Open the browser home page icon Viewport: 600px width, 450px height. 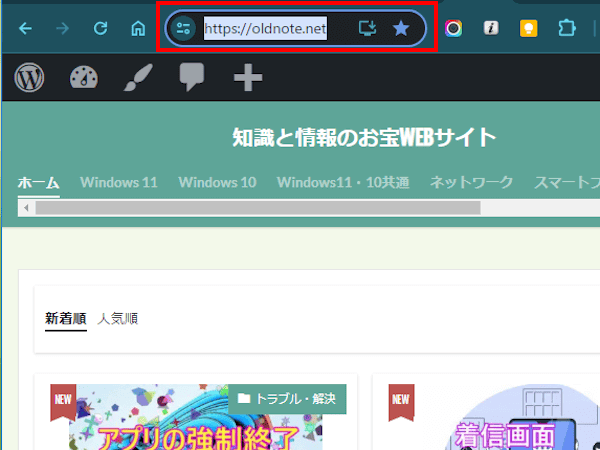coord(138,28)
